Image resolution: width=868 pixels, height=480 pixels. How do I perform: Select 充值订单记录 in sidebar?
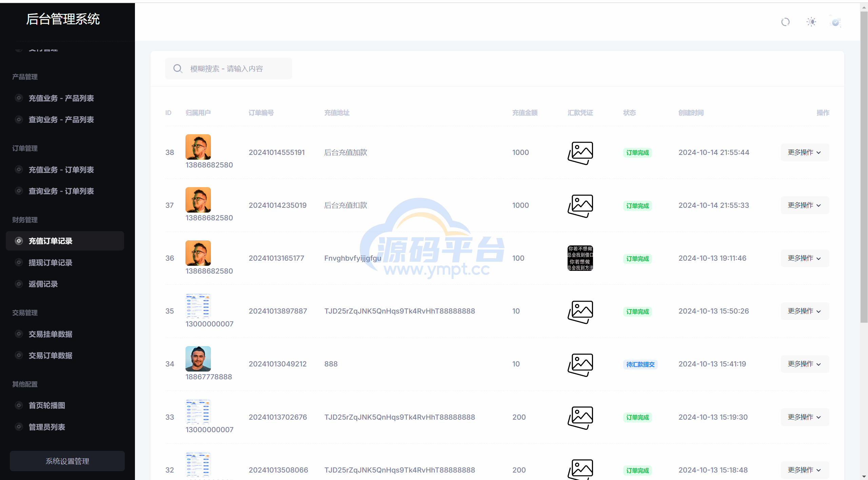[65, 241]
